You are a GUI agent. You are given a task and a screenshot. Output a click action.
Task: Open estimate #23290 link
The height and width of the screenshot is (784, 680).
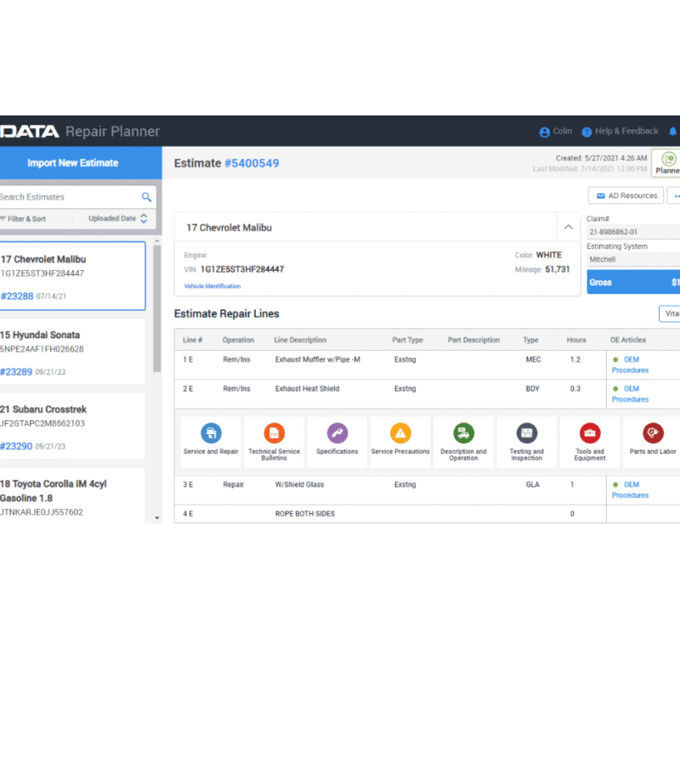16,446
